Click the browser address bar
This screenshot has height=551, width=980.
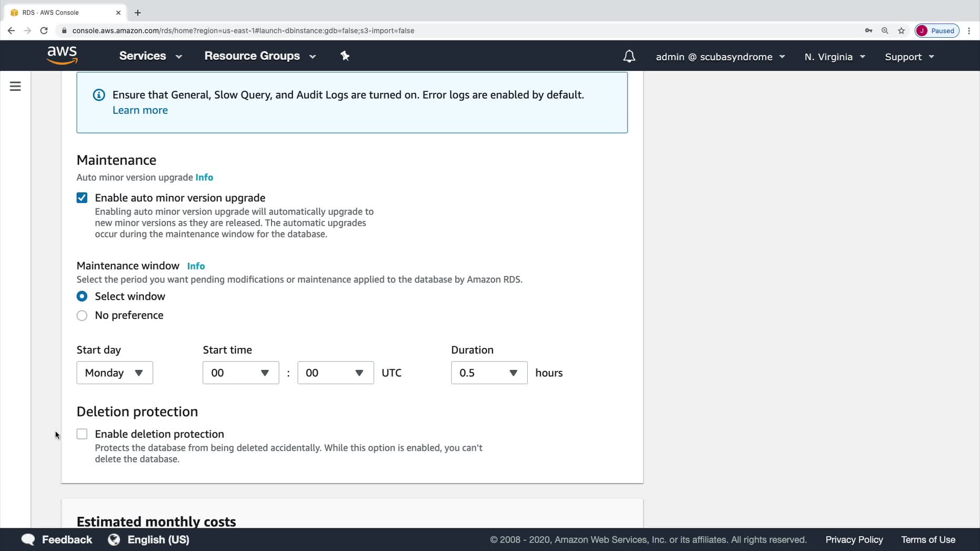tap(368, 30)
